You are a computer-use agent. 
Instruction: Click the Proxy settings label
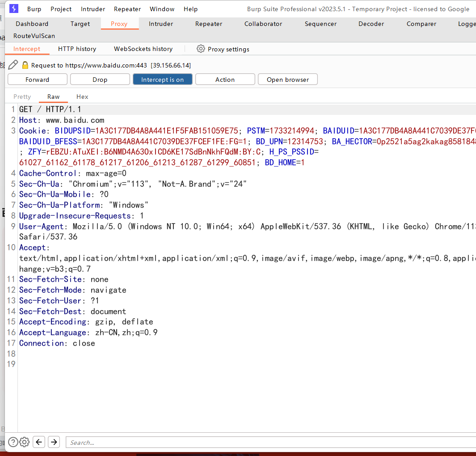point(228,49)
